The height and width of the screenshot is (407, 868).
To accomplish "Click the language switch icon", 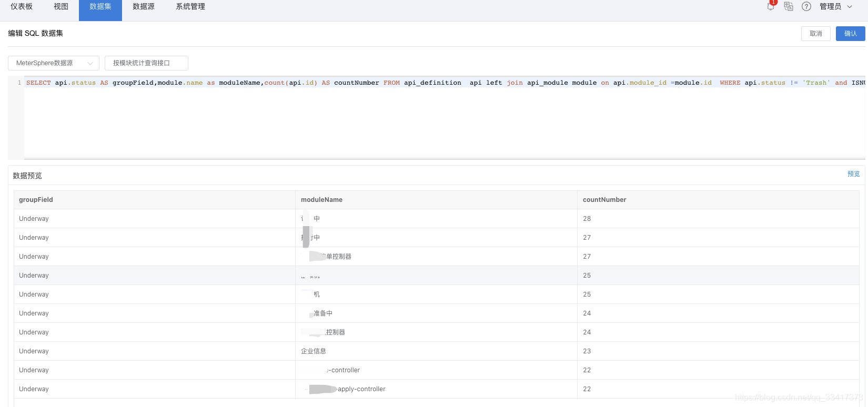I will [x=789, y=6].
